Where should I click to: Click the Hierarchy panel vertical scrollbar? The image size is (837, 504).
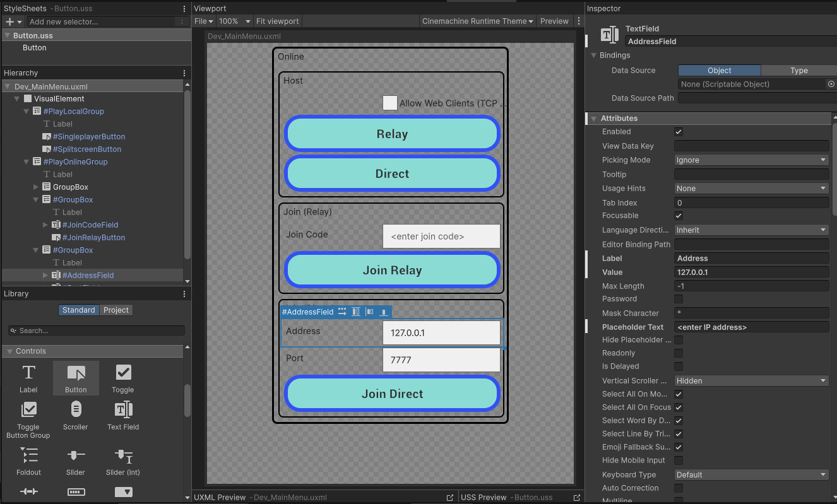[x=187, y=173]
